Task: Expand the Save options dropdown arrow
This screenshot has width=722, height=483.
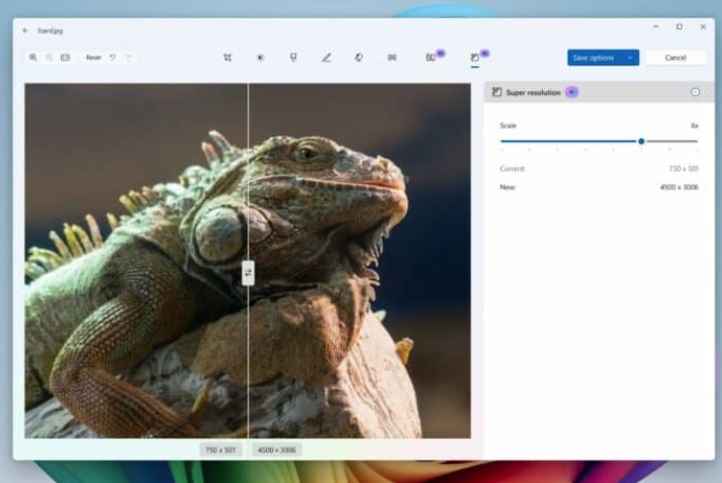Action: point(630,58)
